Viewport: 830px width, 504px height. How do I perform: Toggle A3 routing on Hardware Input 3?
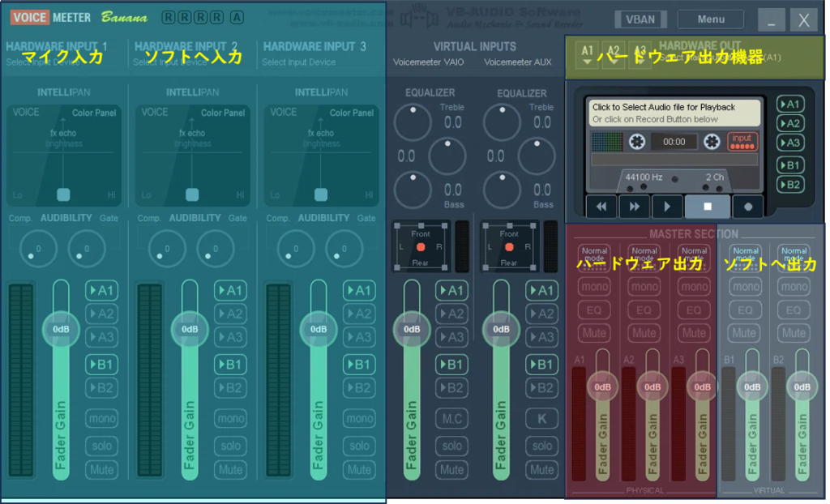(359, 337)
